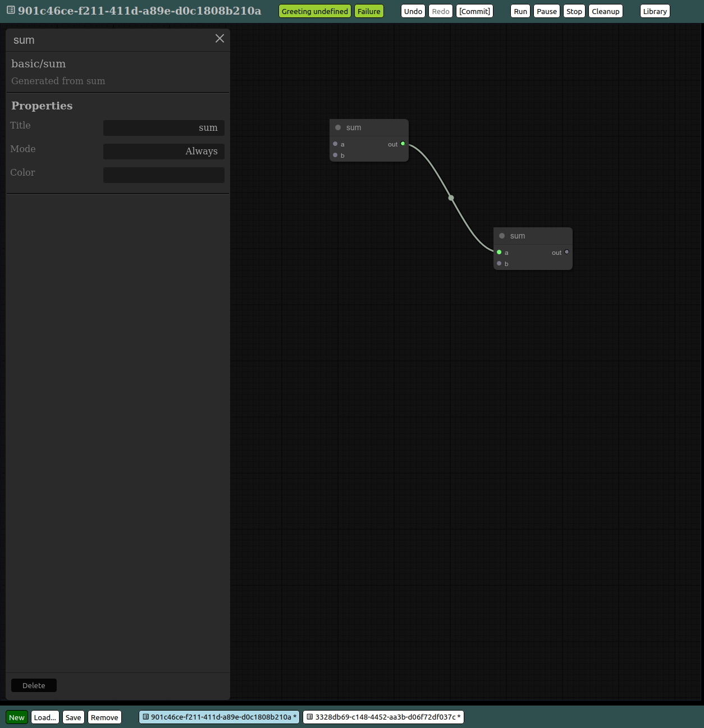This screenshot has height=728, width=704.
Task: Click the Remove button
Action: [104, 717]
